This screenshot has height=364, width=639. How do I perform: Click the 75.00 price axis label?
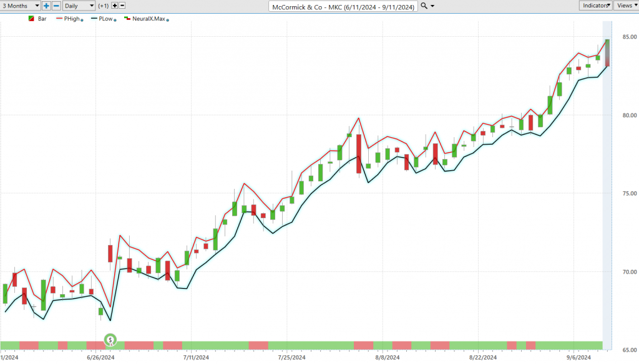[x=629, y=193]
